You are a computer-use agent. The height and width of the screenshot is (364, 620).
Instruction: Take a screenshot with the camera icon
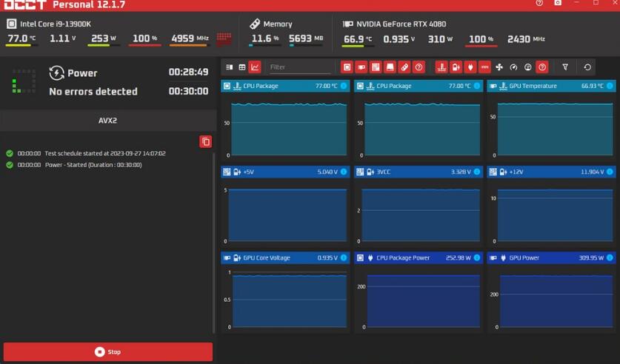(x=558, y=3)
